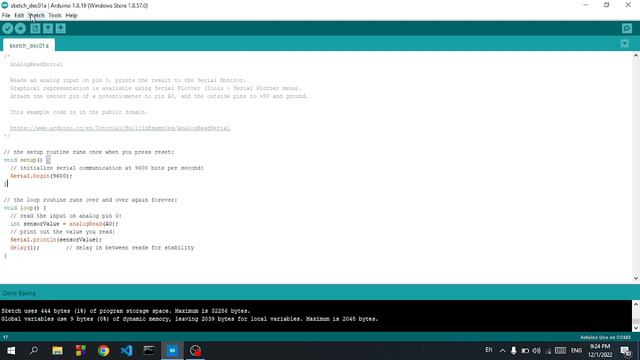Click the EN language tray indicator
Image resolution: width=640 pixels, height=360 pixels.
[x=489, y=350]
